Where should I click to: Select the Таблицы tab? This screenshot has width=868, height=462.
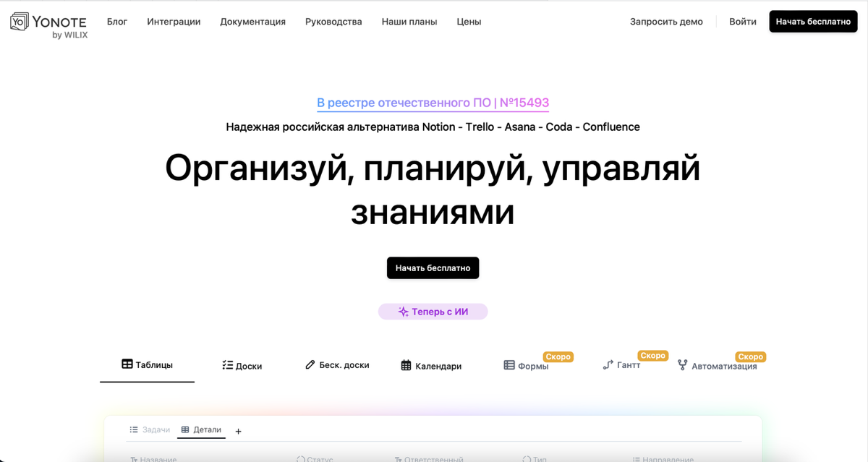pos(147,364)
